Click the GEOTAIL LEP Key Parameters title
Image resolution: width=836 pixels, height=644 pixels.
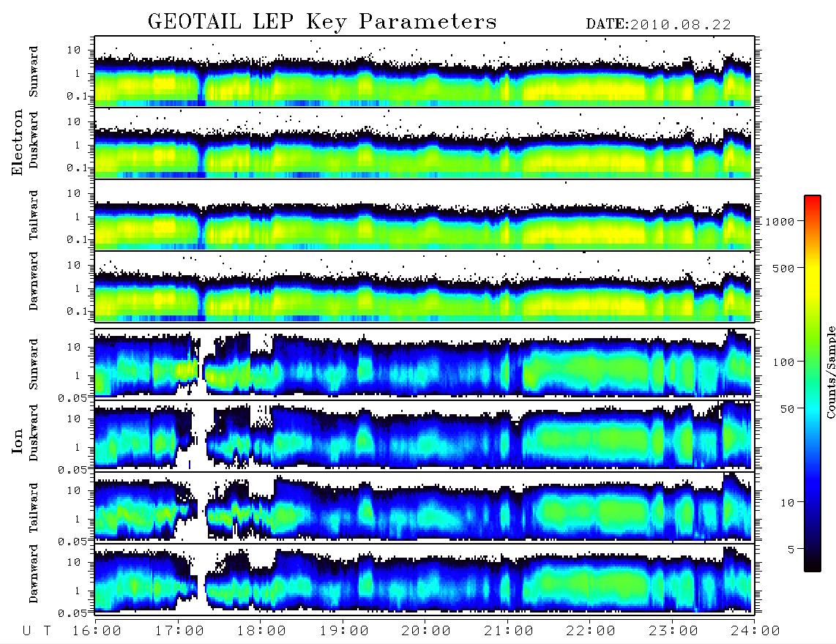(322, 22)
